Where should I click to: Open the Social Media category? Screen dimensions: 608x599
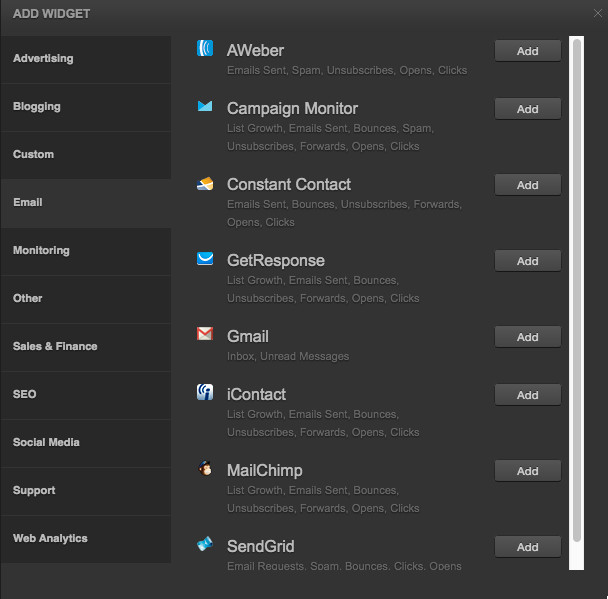click(86, 443)
